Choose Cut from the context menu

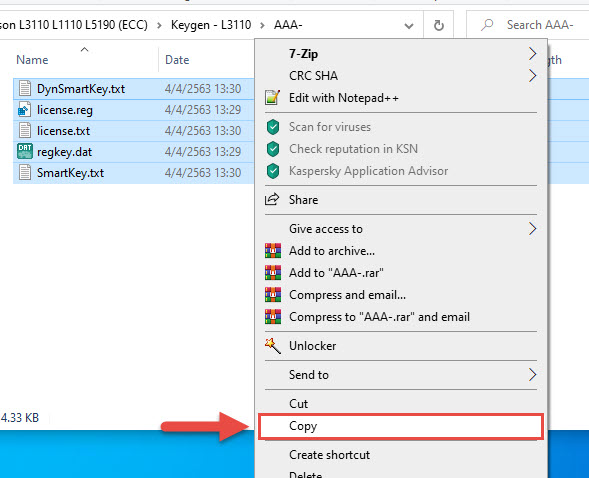(x=401, y=404)
